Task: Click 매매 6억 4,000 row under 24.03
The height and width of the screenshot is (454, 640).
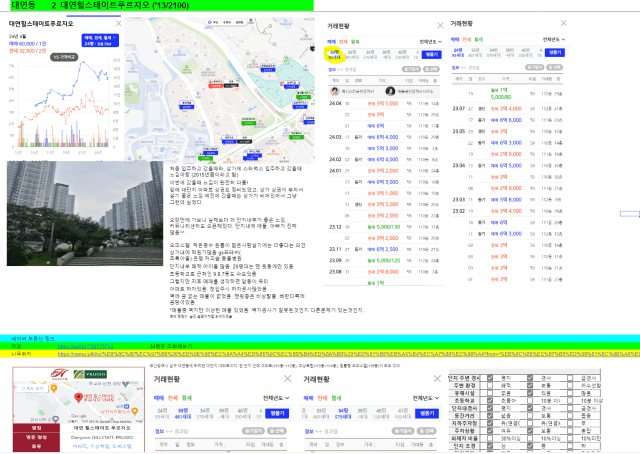Action: [384, 137]
